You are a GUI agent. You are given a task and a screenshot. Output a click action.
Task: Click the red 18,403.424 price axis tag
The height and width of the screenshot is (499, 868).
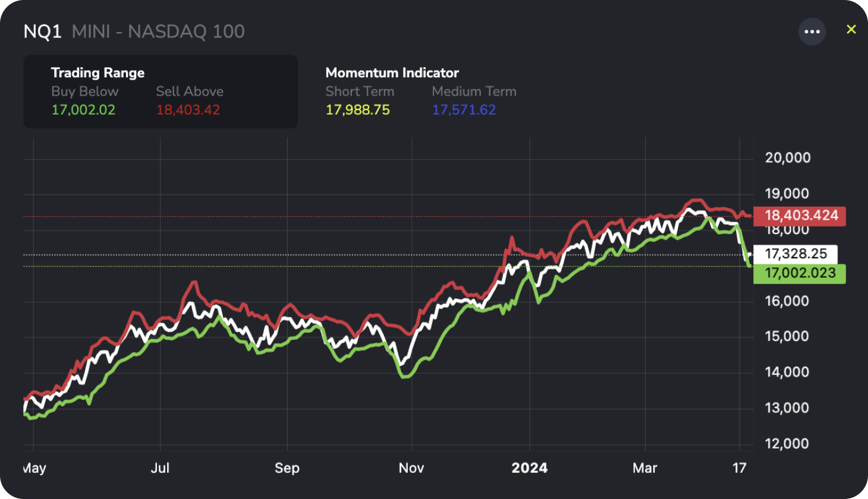point(800,216)
